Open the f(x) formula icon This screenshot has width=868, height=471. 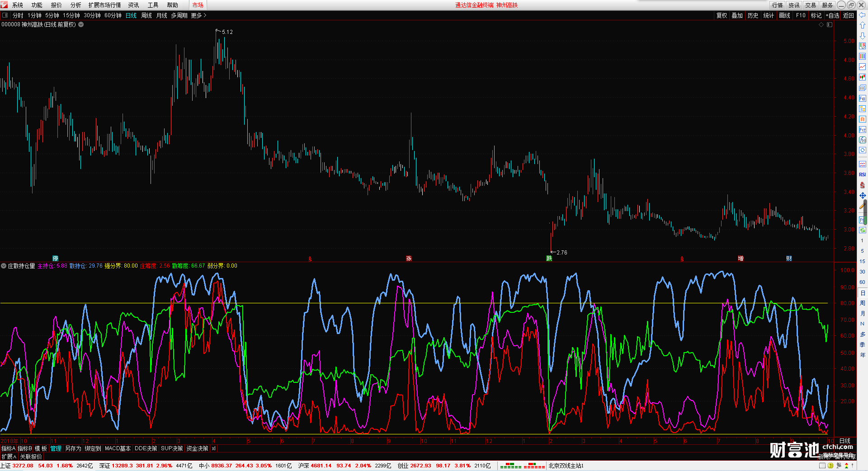click(x=862, y=140)
